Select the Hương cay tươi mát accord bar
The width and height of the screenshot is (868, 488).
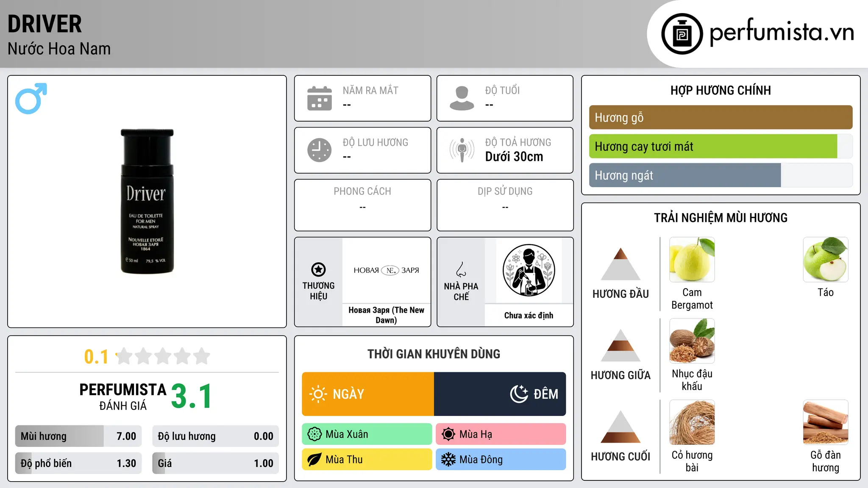click(721, 147)
